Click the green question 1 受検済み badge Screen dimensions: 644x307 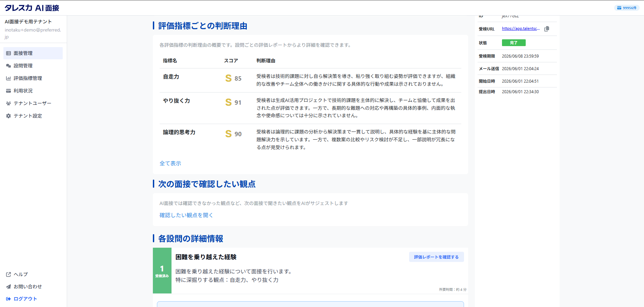(162, 270)
